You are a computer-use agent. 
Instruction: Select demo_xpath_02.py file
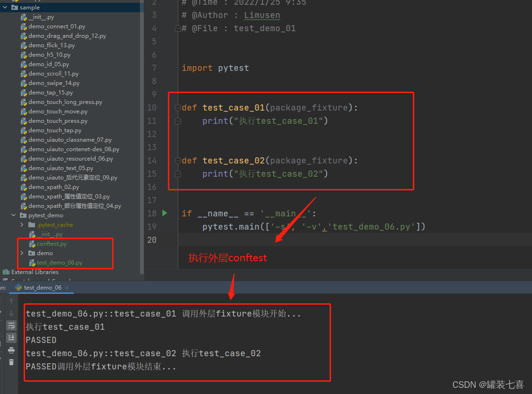53,187
